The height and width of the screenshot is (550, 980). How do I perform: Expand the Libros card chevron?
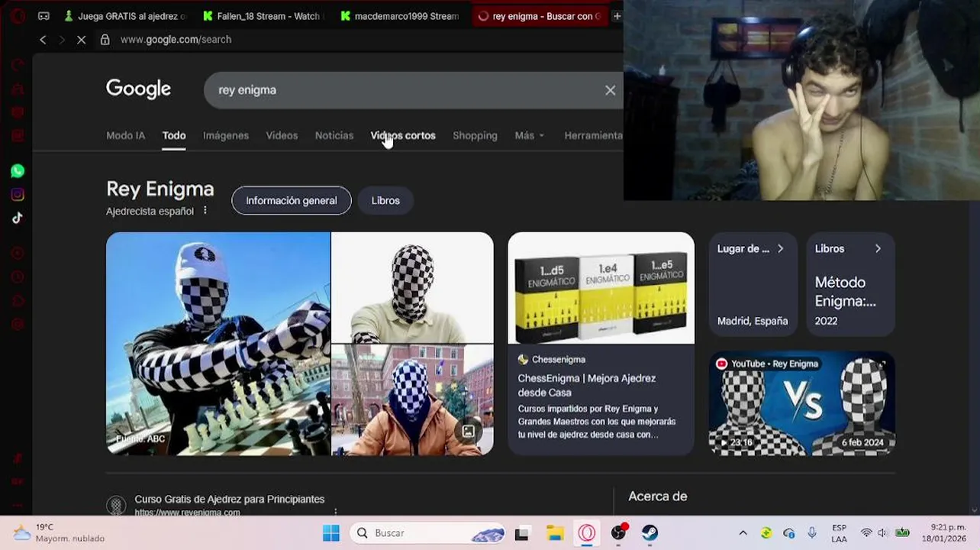(878, 248)
